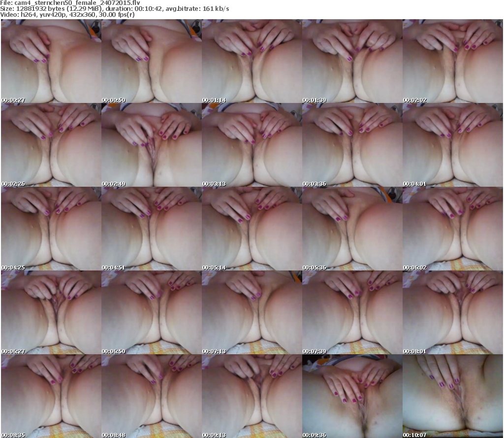The width and height of the screenshot is (504, 438).
Task: Select the thumbnail timestamped 00:01:39
Action: [x=351, y=61]
